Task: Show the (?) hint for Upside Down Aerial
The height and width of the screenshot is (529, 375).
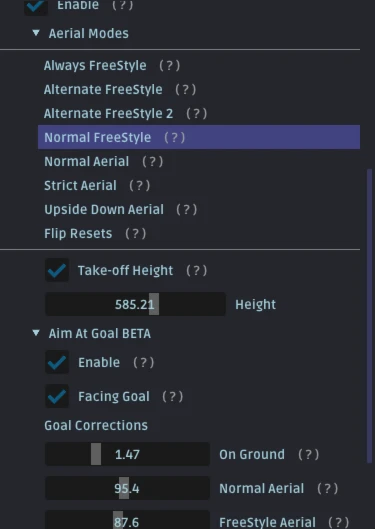Action: (187, 210)
